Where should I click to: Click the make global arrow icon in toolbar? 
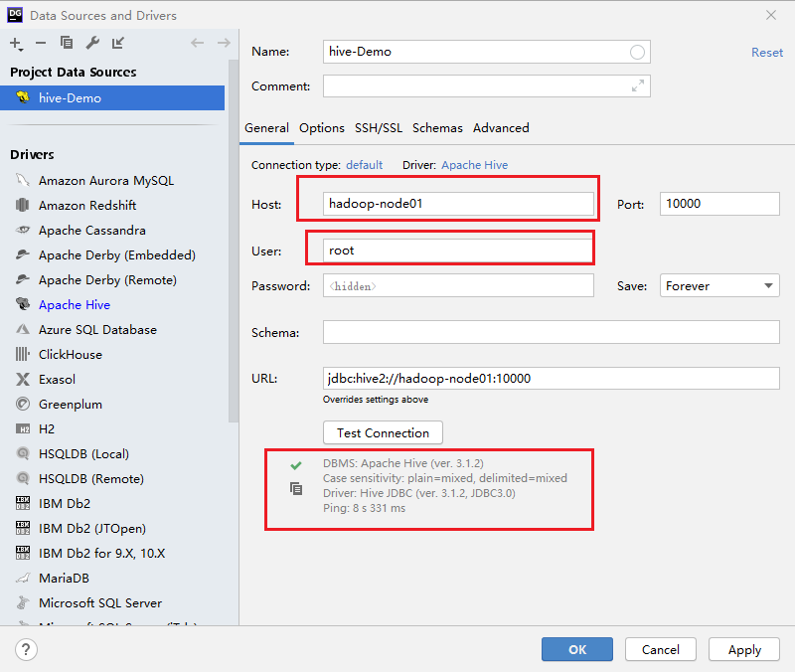coord(118,43)
